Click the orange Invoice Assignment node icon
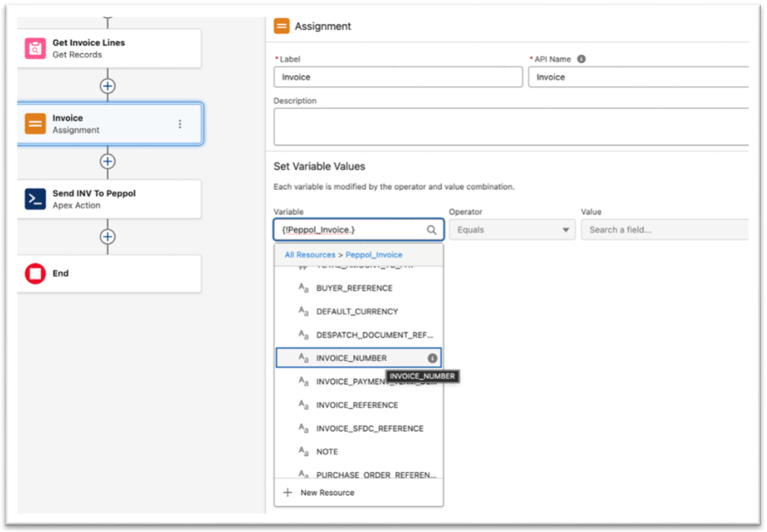Screen dimensions: 767x532 (36, 124)
